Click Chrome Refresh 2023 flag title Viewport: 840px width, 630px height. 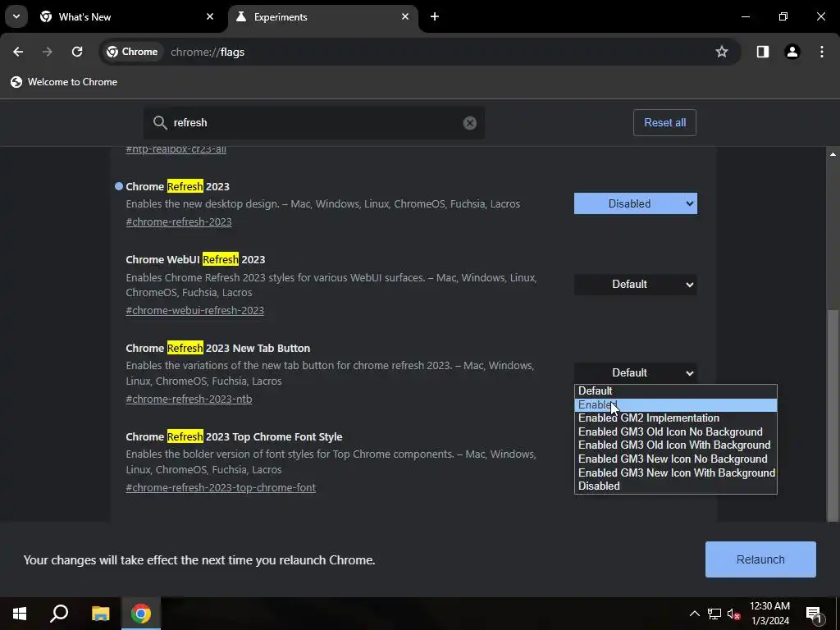tap(177, 186)
